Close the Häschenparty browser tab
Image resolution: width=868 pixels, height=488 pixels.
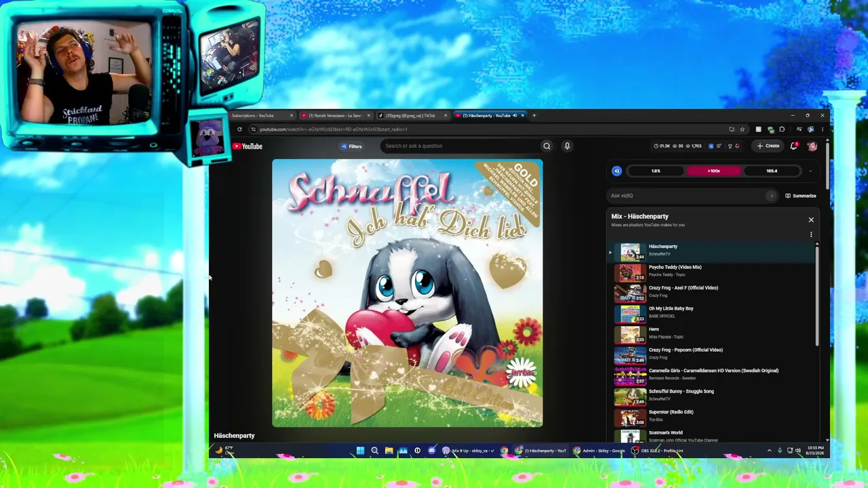[522, 115]
